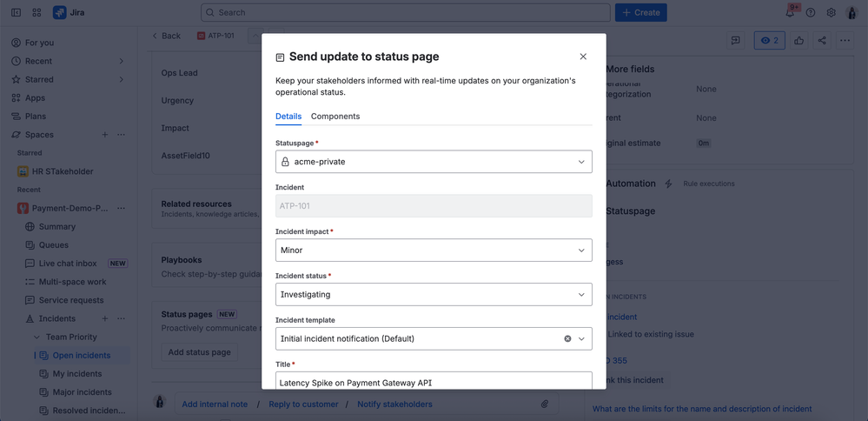Open the issue's more actions ellipsis
This screenshot has height=421, width=868.
click(845, 40)
